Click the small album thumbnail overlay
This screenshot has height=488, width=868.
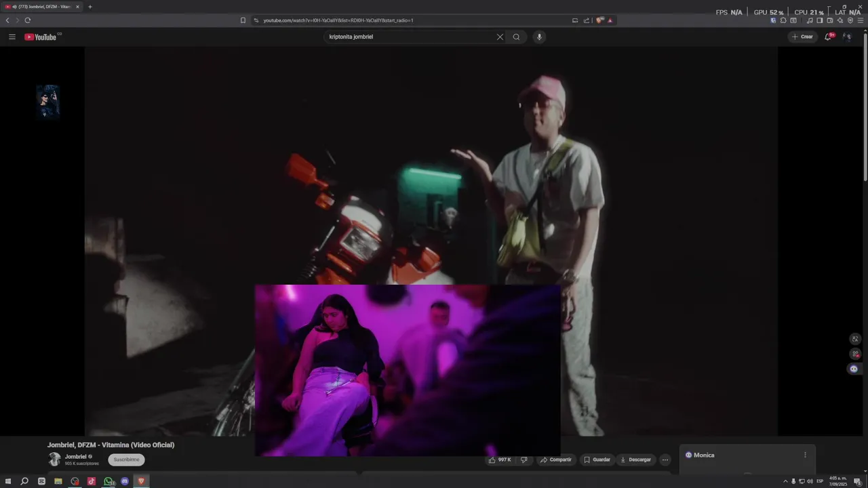47,101
